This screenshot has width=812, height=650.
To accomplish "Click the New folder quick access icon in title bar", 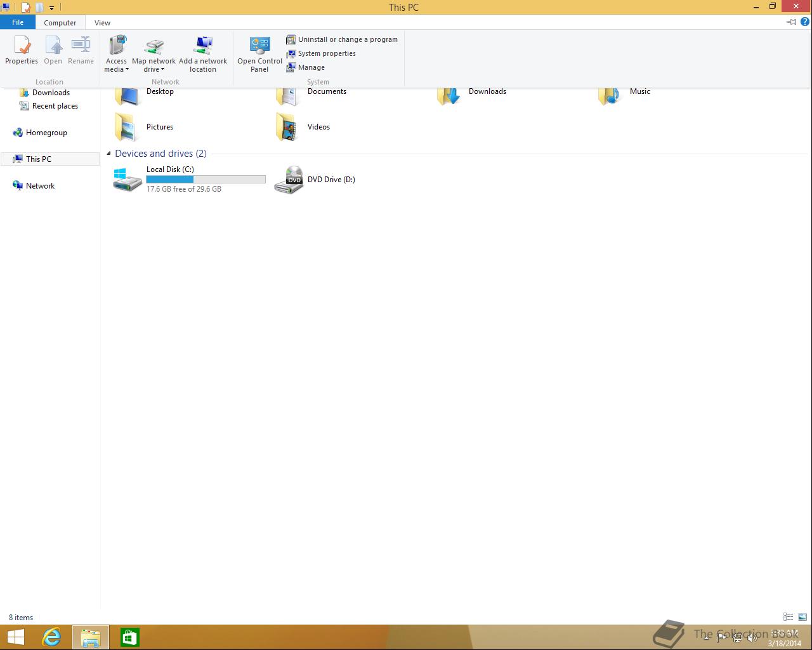I will 39,7.
